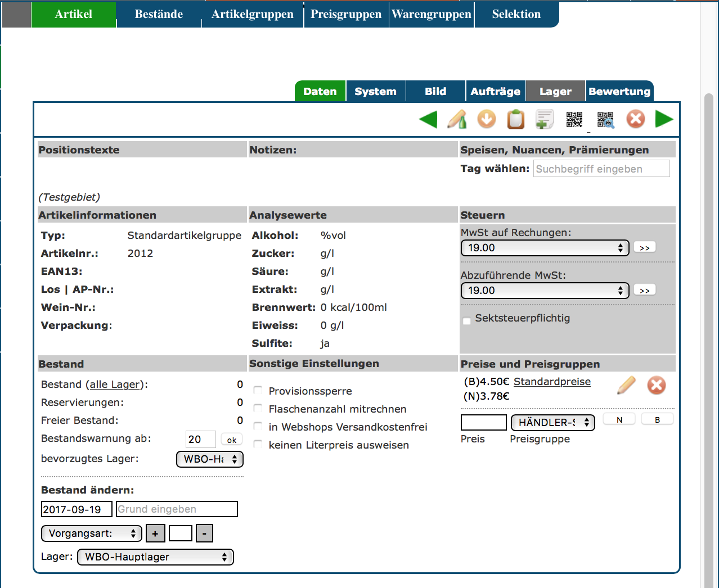Click the 'Suchbegriff eingeben' tag search field
This screenshot has width=719, height=588.
point(601,169)
